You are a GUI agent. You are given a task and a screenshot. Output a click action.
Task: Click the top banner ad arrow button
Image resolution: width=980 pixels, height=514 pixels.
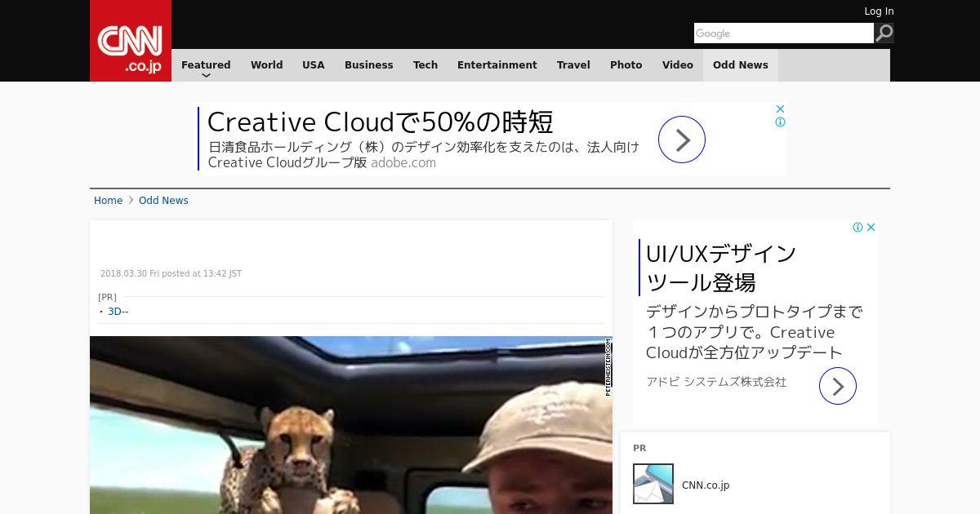coord(682,140)
